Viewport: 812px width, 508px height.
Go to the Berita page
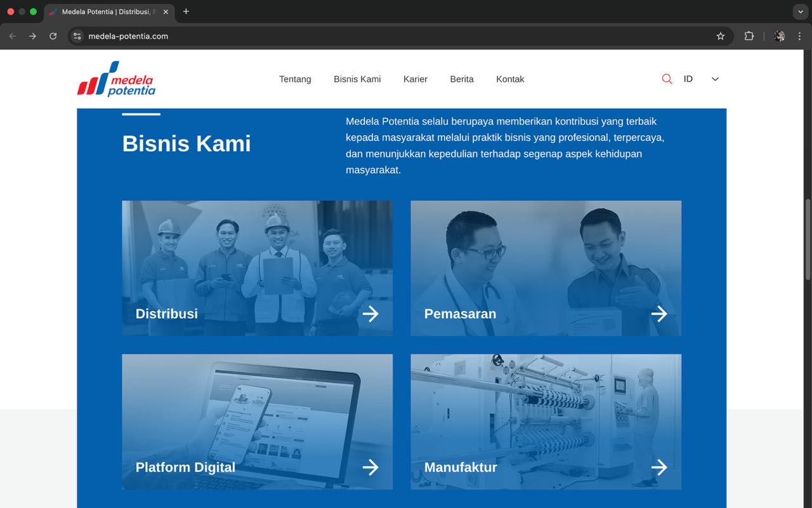pyautogui.click(x=462, y=79)
